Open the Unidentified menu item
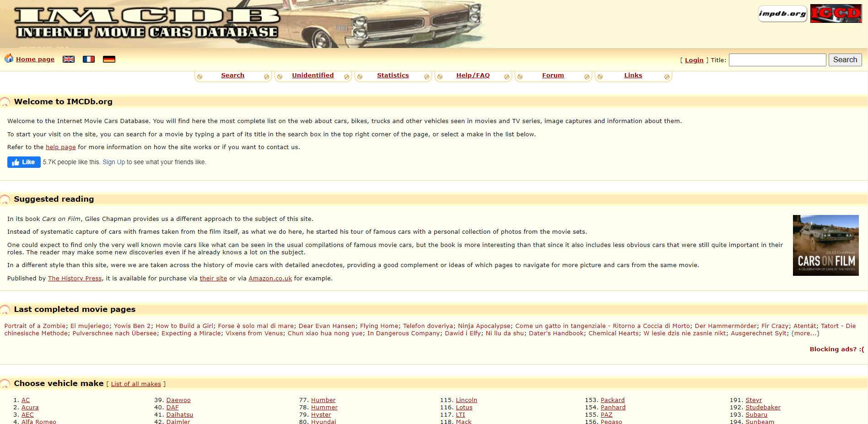This screenshot has height=424, width=868. (313, 75)
